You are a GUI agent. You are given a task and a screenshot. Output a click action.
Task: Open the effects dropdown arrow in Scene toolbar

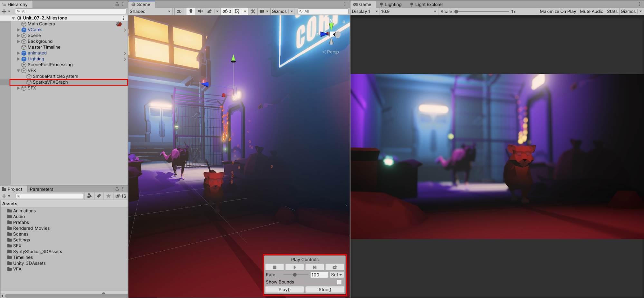(x=217, y=11)
